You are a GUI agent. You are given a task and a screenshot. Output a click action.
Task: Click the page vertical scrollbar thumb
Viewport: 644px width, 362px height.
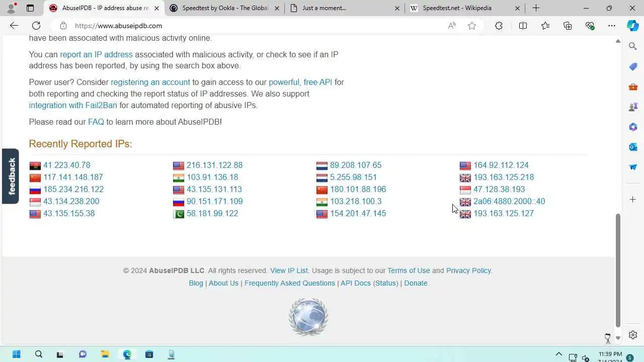(x=618, y=270)
